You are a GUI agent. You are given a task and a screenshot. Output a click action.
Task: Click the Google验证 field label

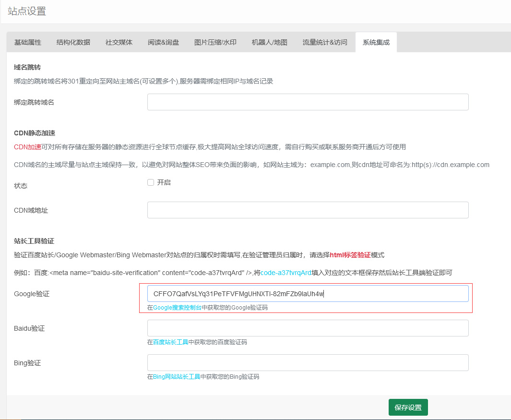(x=32, y=294)
